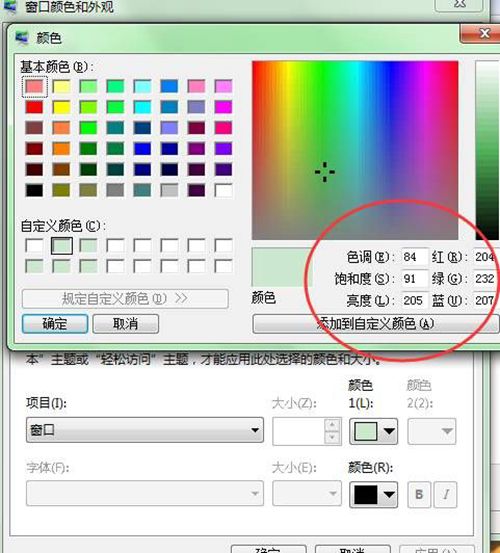This screenshot has width=500, height=553.
Task: Pick the black basic color swatch
Action: tap(34, 190)
